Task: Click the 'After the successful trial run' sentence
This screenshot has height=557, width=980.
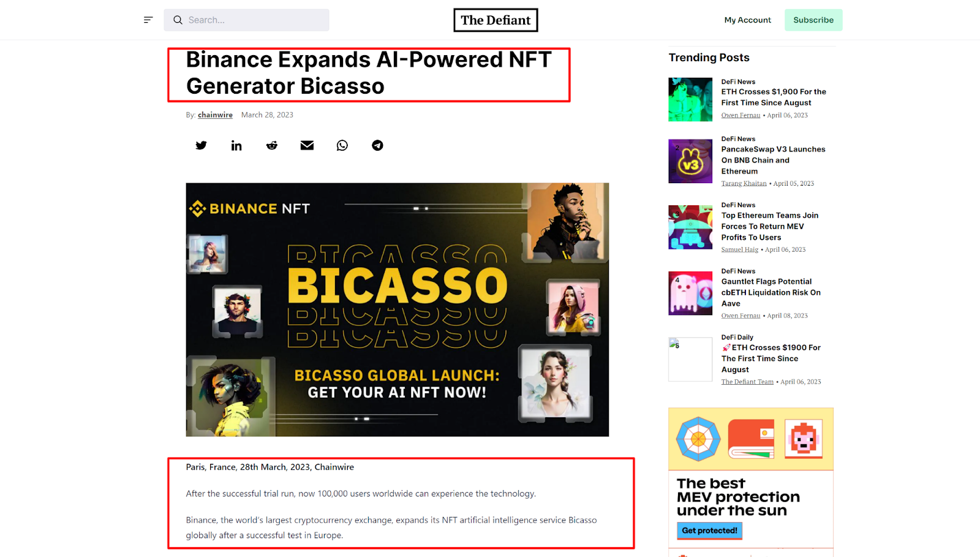Action: click(361, 494)
